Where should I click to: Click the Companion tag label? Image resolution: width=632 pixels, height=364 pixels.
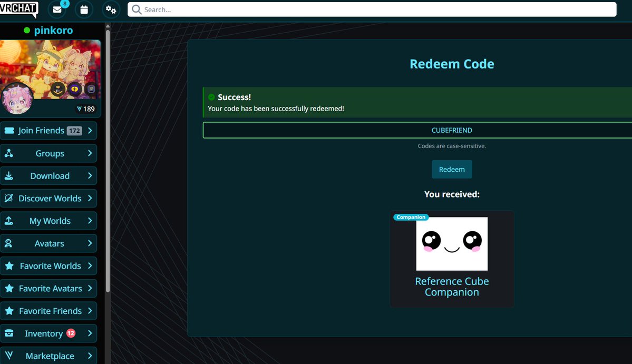411,217
